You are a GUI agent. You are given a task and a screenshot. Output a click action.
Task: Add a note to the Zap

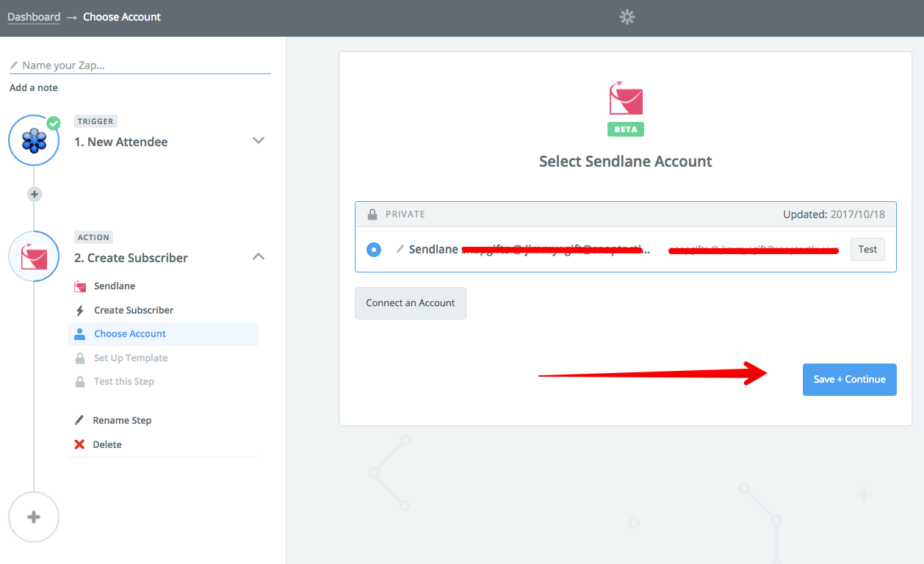(34, 87)
